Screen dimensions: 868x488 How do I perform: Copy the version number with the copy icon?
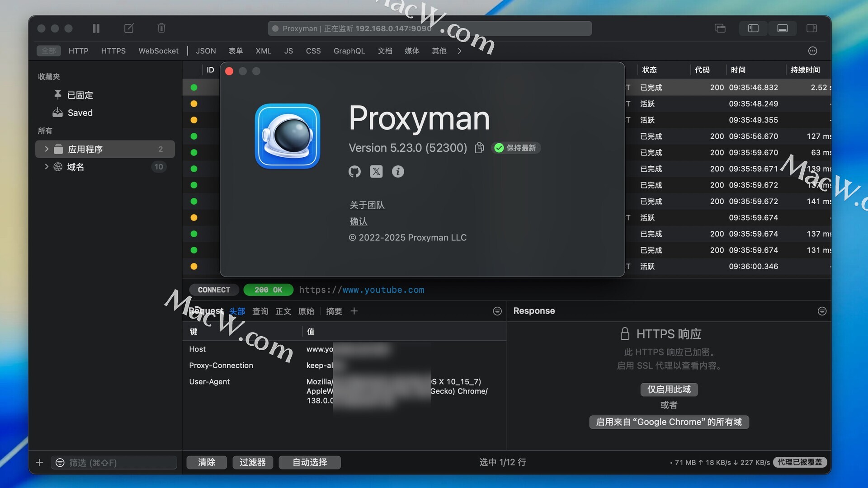click(479, 148)
